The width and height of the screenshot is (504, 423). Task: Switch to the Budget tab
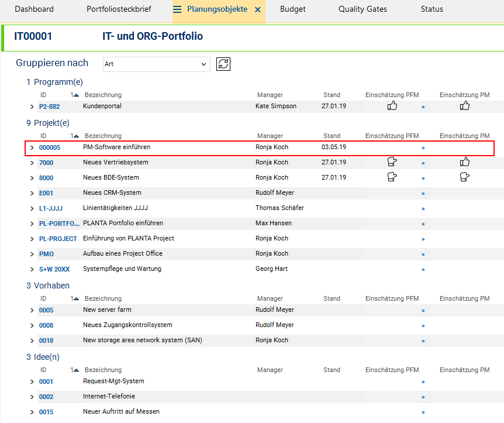pyautogui.click(x=292, y=9)
